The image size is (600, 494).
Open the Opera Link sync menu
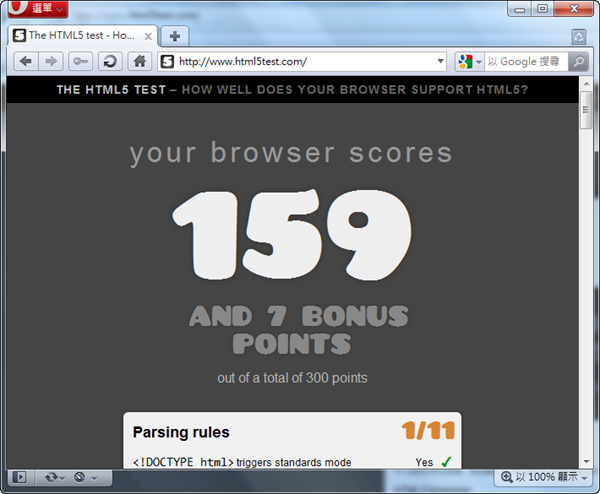tap(54, 478)
